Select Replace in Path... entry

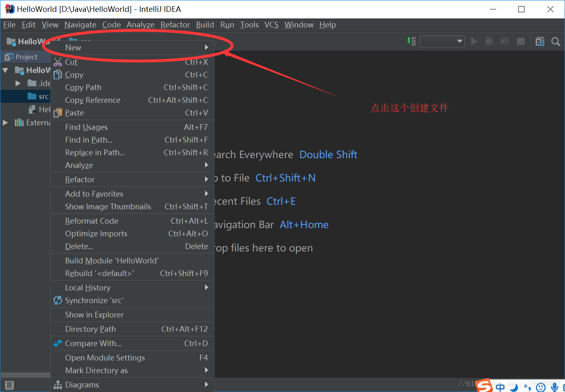[132, 152]
